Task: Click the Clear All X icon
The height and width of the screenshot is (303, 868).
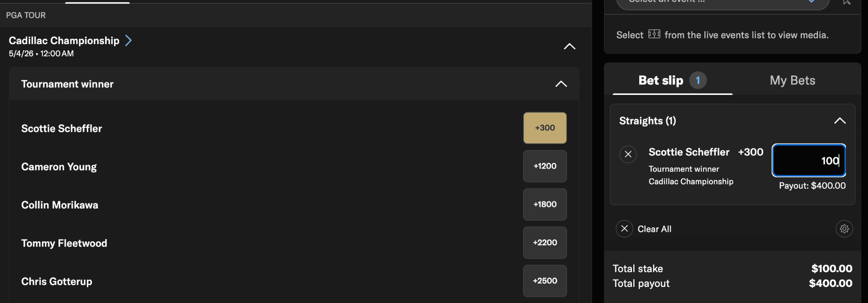Action: pos(624,229)
